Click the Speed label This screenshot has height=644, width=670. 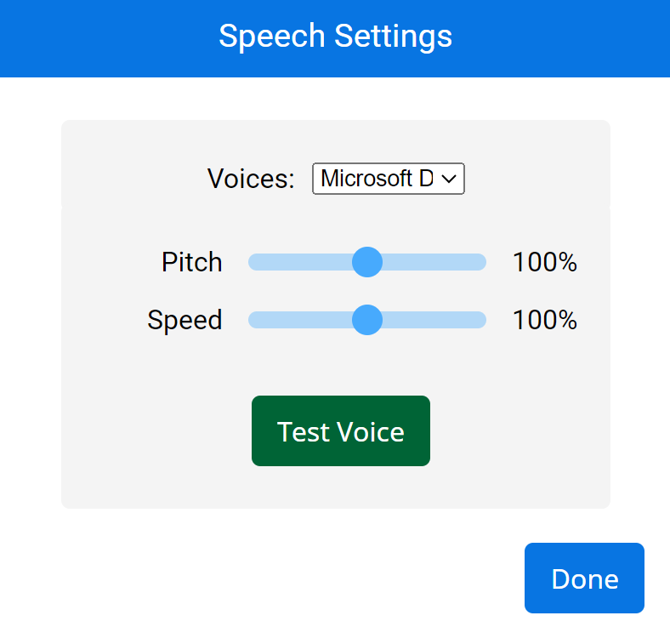[x=185, y=320]
